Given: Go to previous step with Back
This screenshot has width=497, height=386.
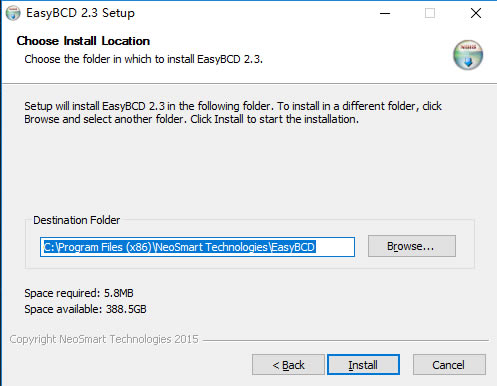Looking at the screenshot, I should point(288,365).
